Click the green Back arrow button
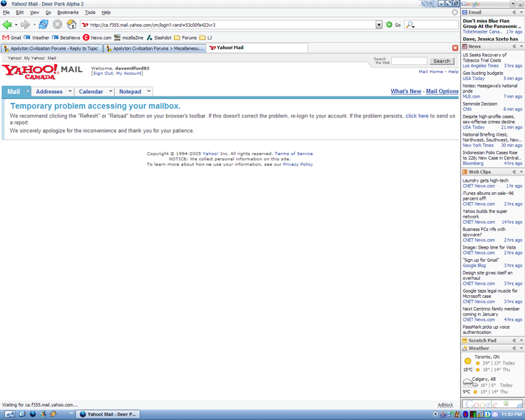This screenshot has width=525, height=420. (8, 24)
